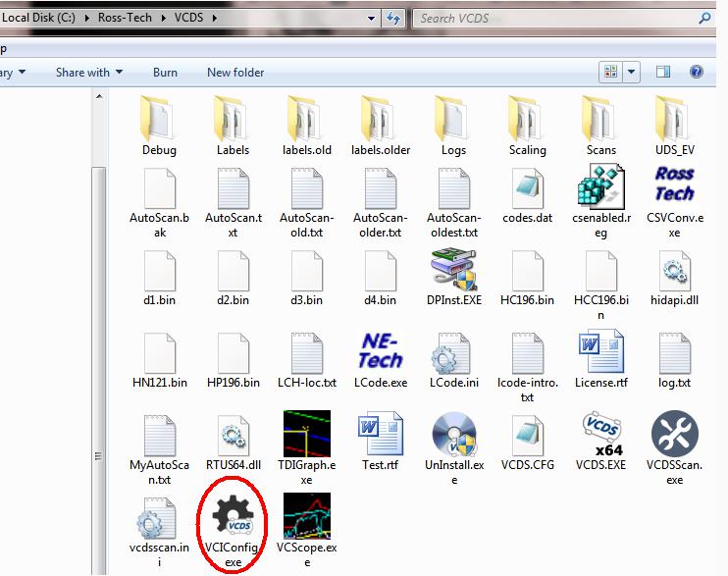Select AutoScan-older.txt file
This screenshot has width=728, height=576.
(x=381, y=202)
